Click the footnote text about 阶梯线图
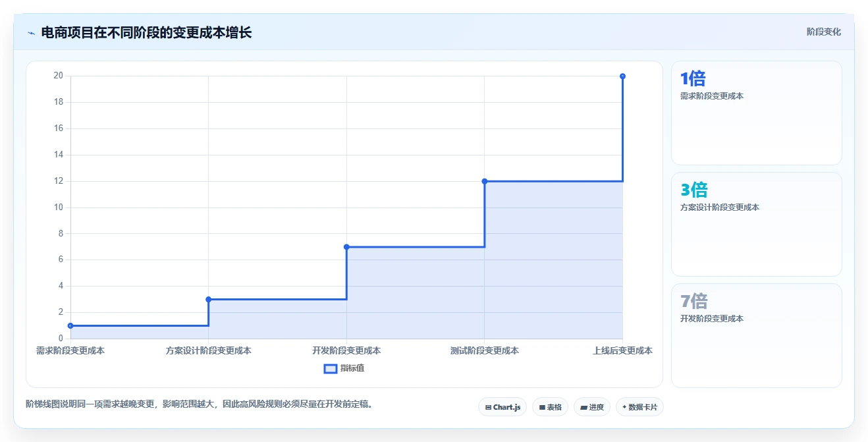 (x=199, y=404)
